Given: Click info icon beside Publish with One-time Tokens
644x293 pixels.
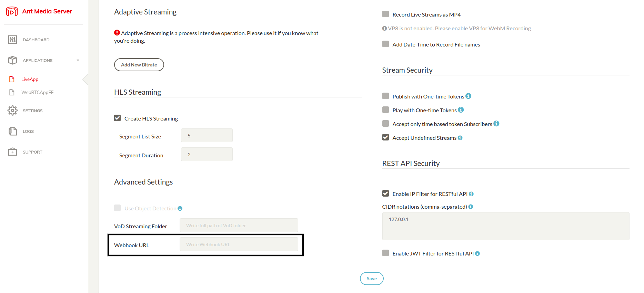Looking at the screenshot, I should [x=468, y=96].
